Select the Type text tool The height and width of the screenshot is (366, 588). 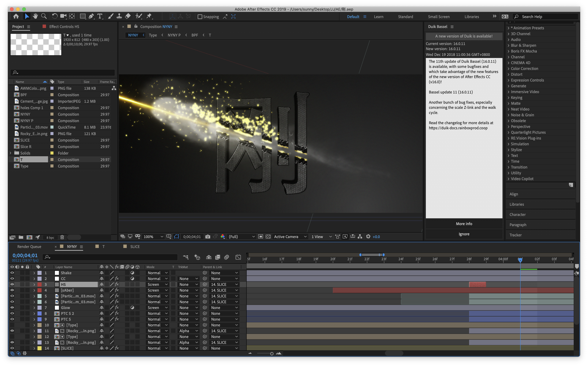tap(100, 17)
